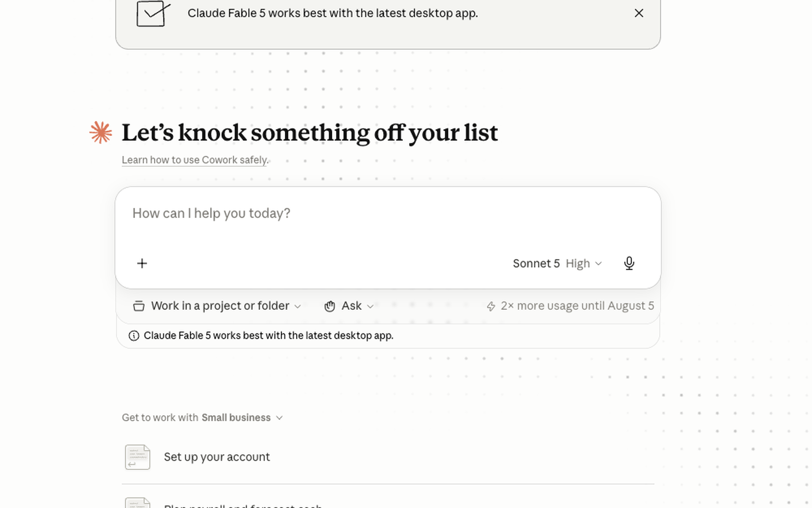Click the lightning bolt usage icon

pyautogui.click(x=491, y=306)
